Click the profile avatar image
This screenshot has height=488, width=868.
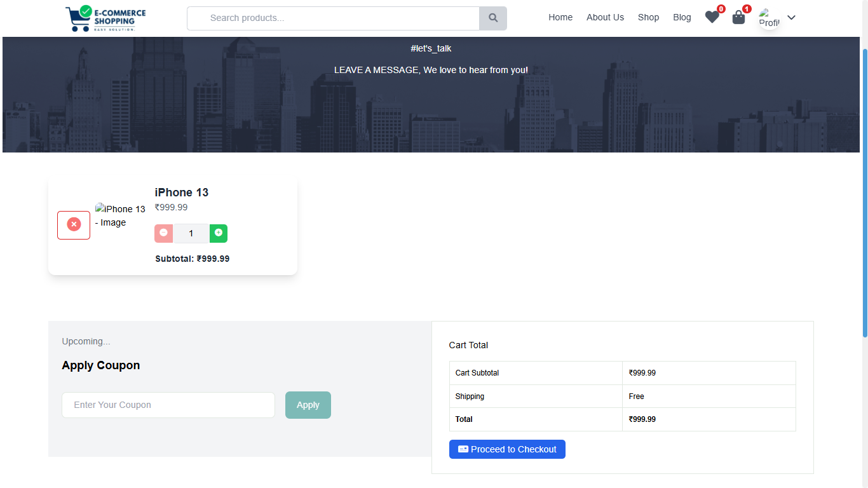(770, 18)
